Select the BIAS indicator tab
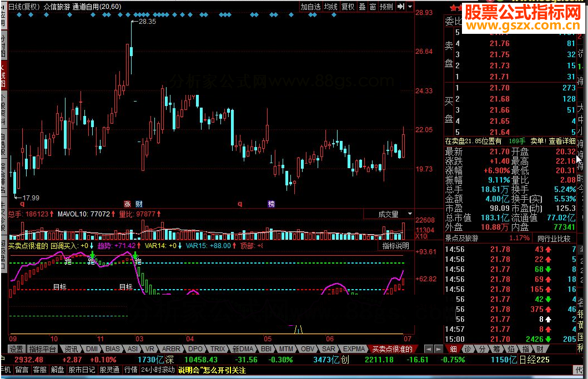Image resolution: width=588 pixels, height=379 pixels. point(113,349)
